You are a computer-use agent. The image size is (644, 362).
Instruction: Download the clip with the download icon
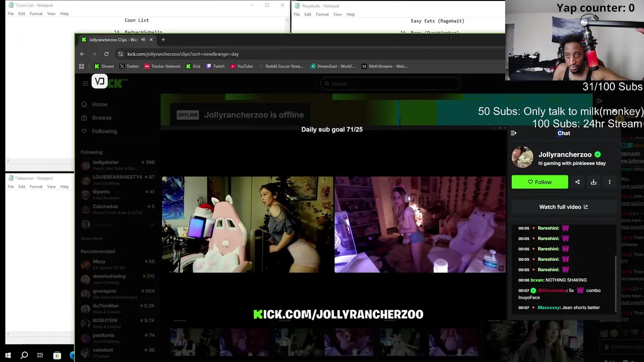click(x=594, y=182)
